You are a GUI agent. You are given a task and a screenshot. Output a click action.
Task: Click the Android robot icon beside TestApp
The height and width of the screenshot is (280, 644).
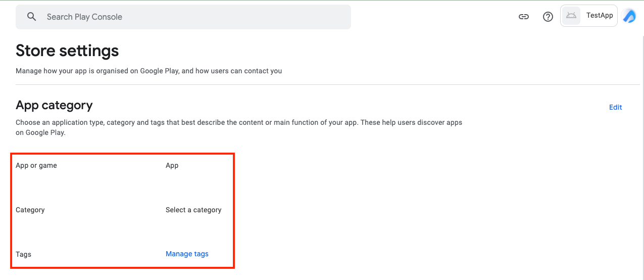coord(571,16)
